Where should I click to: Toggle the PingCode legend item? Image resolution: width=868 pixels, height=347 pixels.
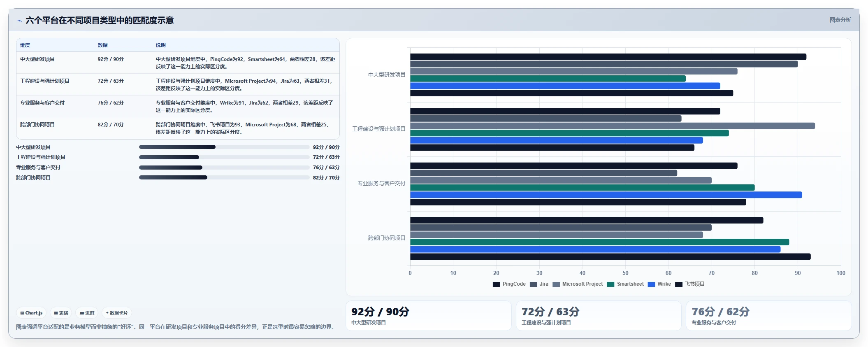click(x=509, y=284)
